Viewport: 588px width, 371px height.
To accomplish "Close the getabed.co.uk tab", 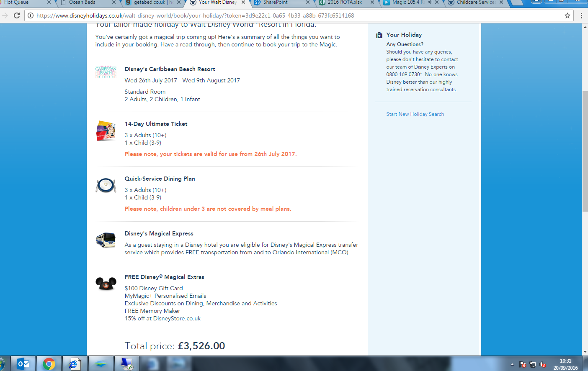I will point(179,2).
